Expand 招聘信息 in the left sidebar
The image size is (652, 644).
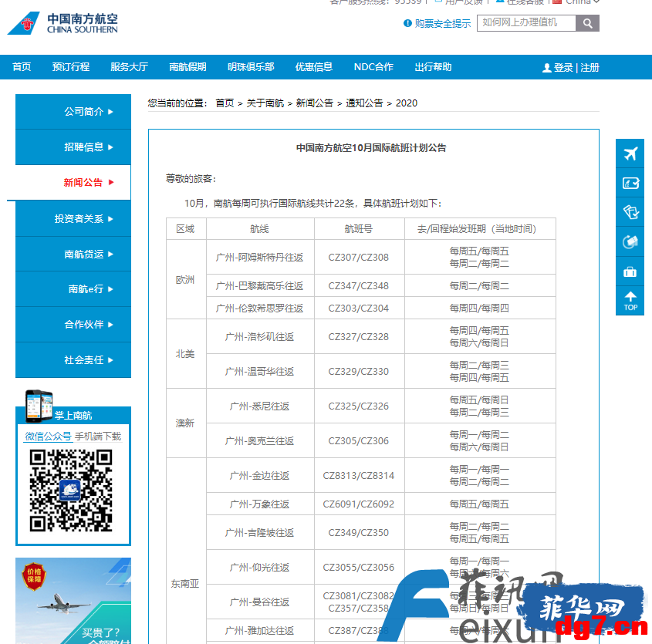(73, 147)
